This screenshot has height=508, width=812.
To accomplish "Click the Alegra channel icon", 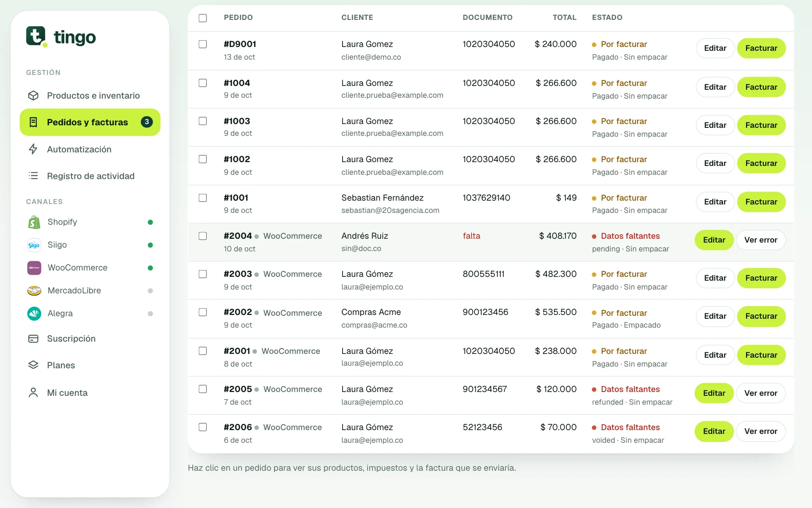I will (x=34, y=313).
